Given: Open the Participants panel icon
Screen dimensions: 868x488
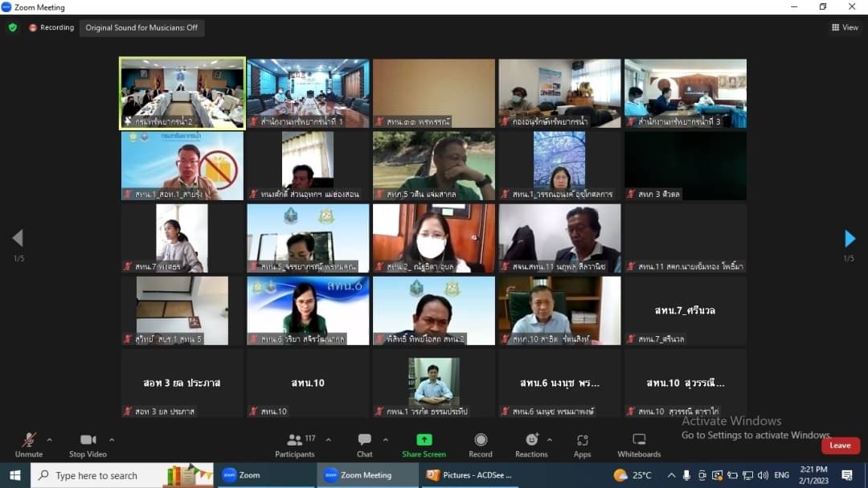Looking at the screenshot, I should tap(295, 441).
